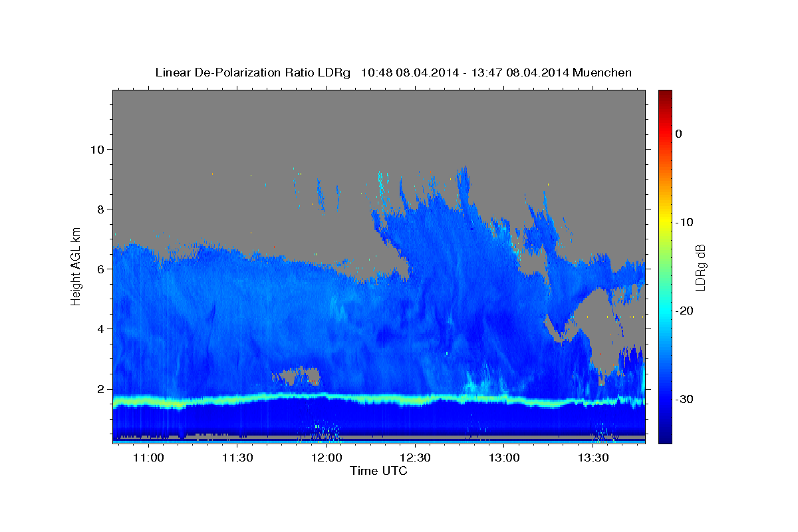Click the '11:00' time tick label

coord(149,458)
